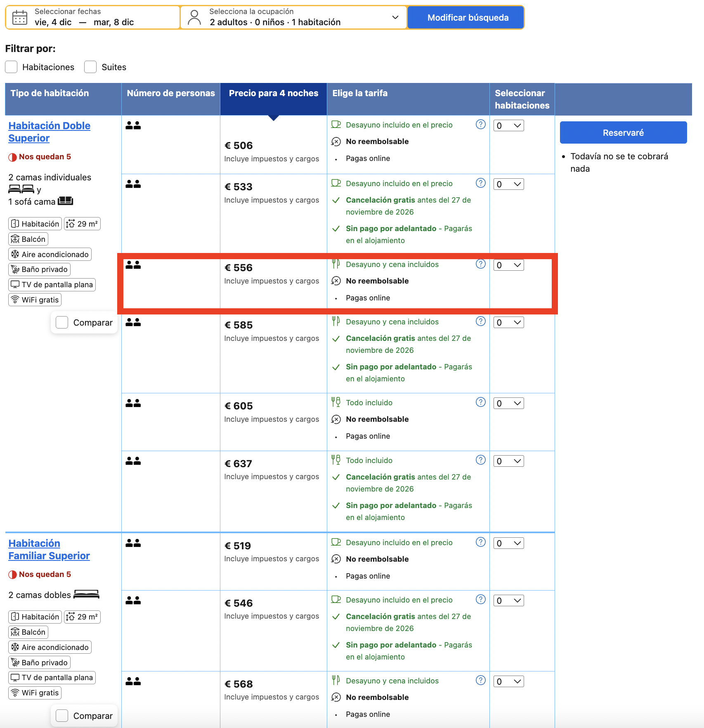Click the fork-and-knife icon in €556 row
This screenshot has height=728, width=704.
pos(336,264)
